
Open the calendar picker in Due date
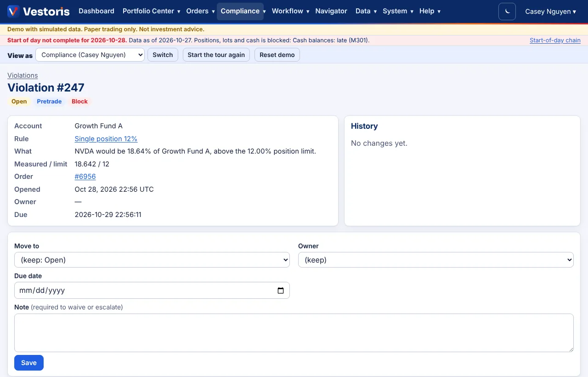(281, 291)
